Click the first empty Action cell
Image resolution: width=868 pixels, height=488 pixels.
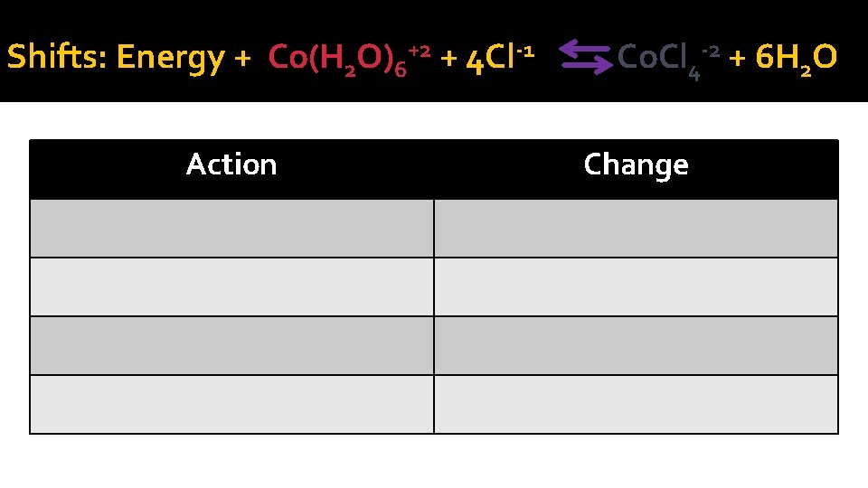tap(232, 229)
